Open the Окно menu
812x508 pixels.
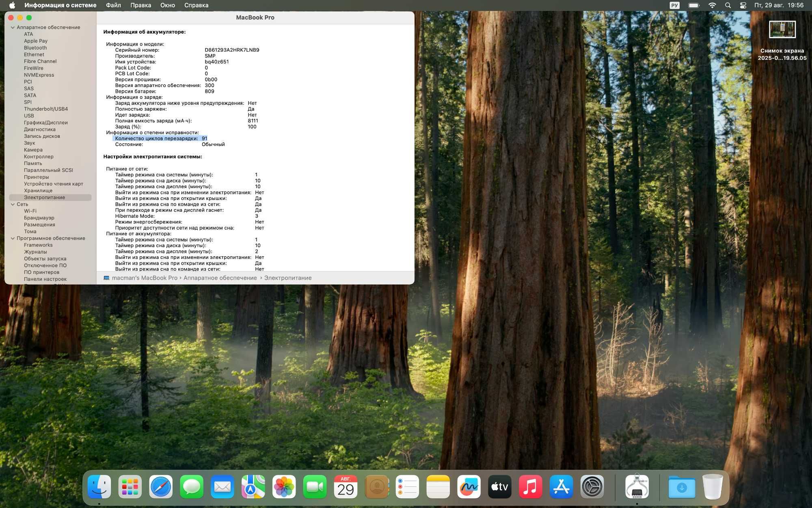pos(168,5)
